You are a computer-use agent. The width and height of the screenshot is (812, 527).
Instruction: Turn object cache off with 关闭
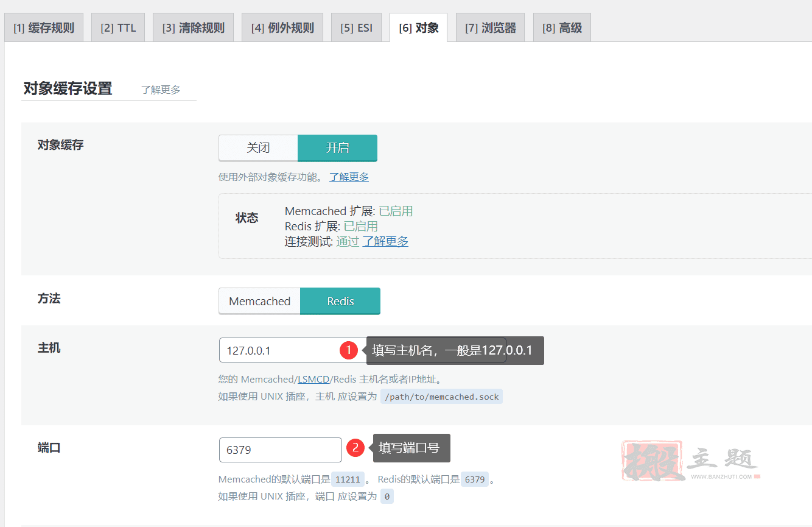[258, 148]
